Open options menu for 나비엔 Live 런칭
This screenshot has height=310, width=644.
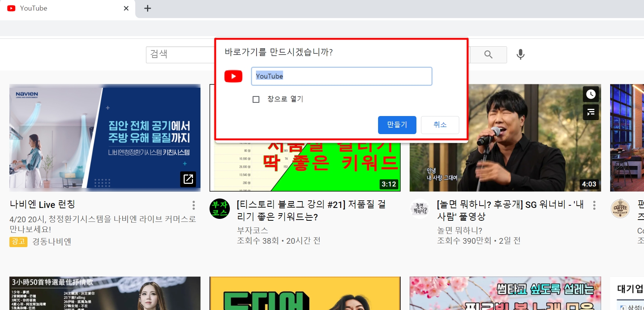point(194,205)
